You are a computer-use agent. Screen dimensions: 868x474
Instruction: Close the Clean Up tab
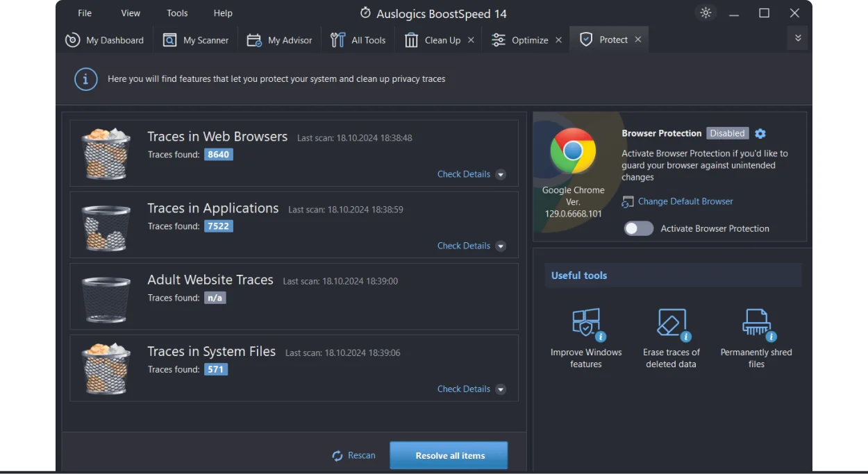471,40
